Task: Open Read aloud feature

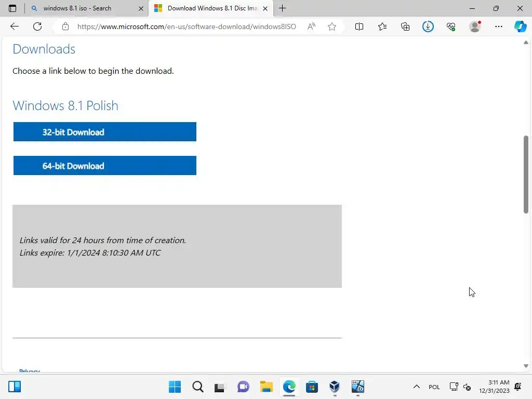Action: tap(311, 26)
